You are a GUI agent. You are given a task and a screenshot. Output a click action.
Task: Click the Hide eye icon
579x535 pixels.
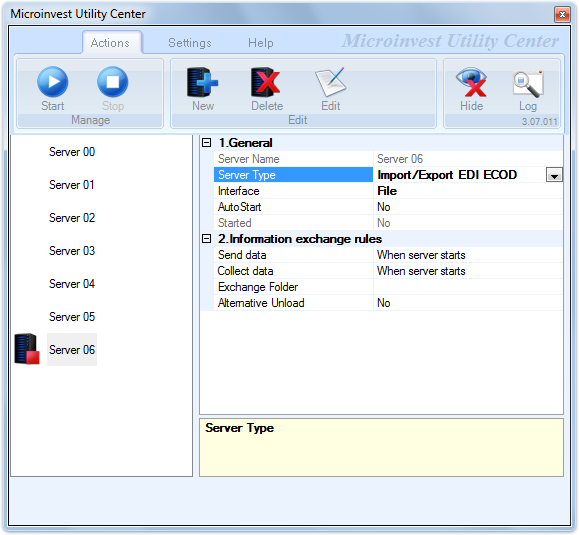[x=471, y=82]
